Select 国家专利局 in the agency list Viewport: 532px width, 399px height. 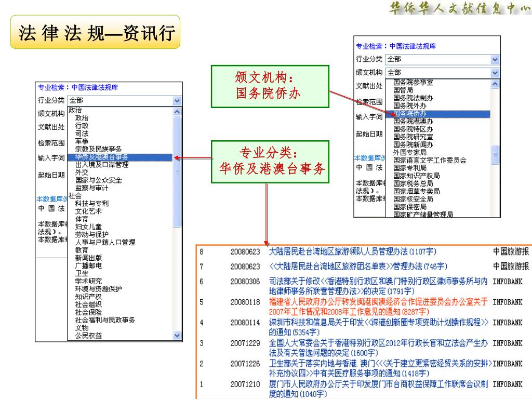tap(410, 168)
